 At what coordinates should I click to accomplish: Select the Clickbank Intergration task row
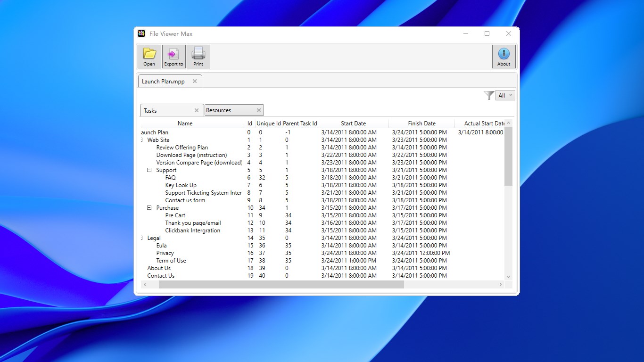point(322,230)
